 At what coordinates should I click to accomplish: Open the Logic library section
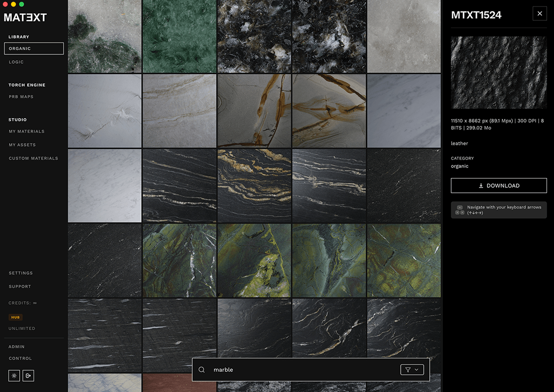pyautogui.click(x=16, y=62)
